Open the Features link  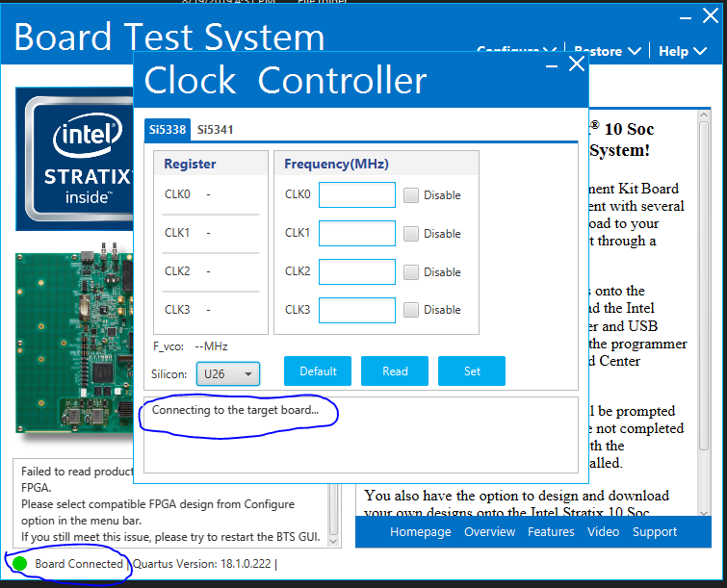point(551,531)
